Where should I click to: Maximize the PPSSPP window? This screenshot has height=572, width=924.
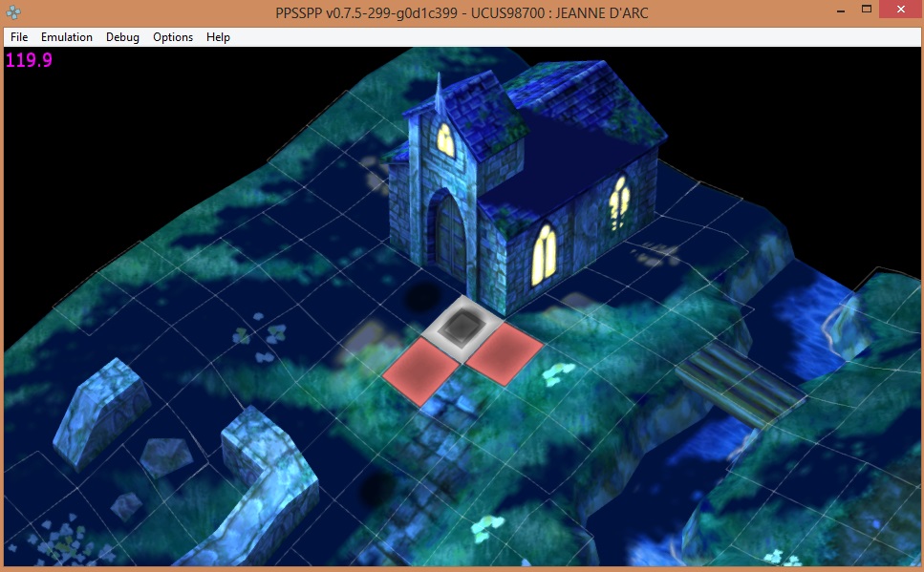[x=866, y=10]
